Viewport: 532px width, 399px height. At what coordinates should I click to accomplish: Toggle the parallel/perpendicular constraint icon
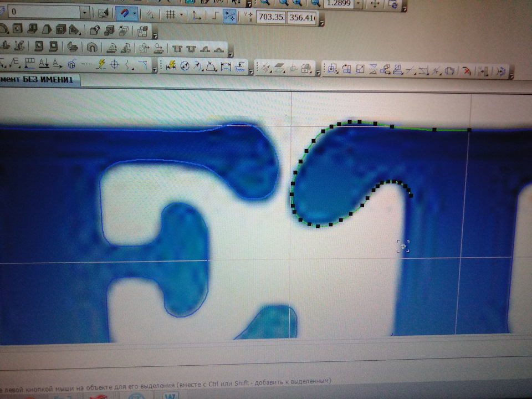150,14
